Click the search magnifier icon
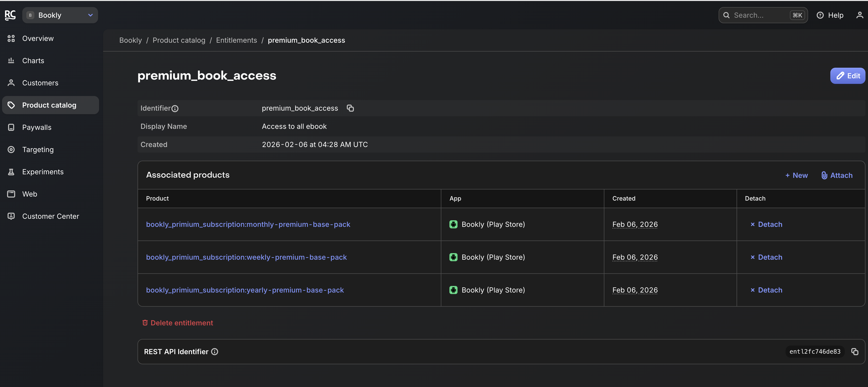Screen dimensions: 868x387 (726, 15)
